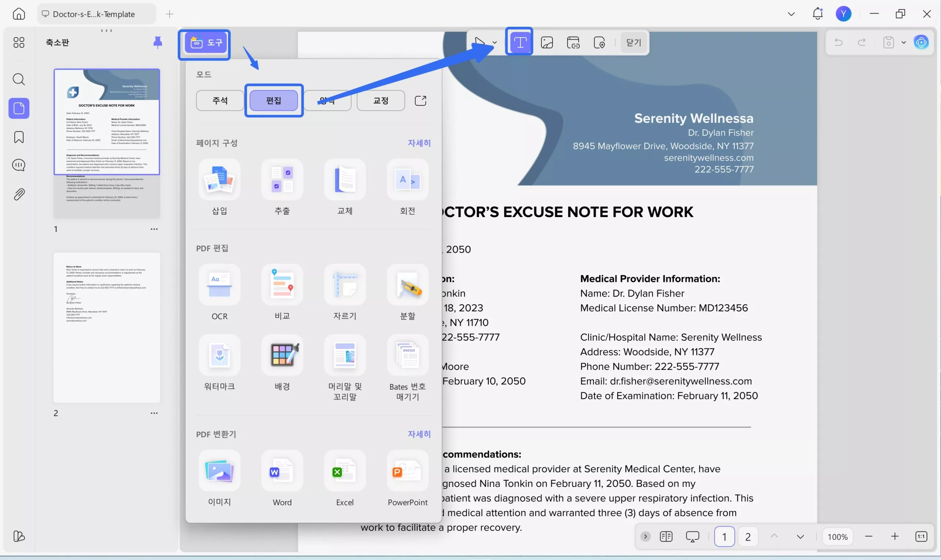Click the insert image toolbar icon
This screenshot has height=560, width=941.
coord(547,42)
